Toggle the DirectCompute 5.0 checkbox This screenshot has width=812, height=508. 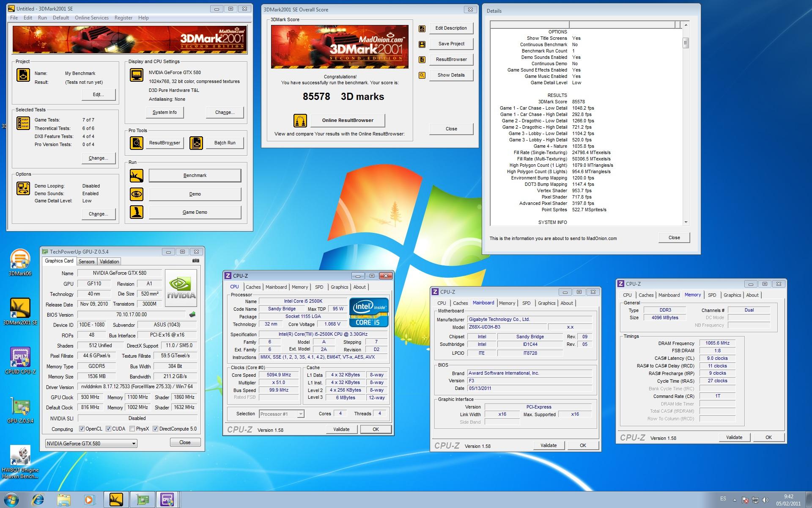coord(155,429)
